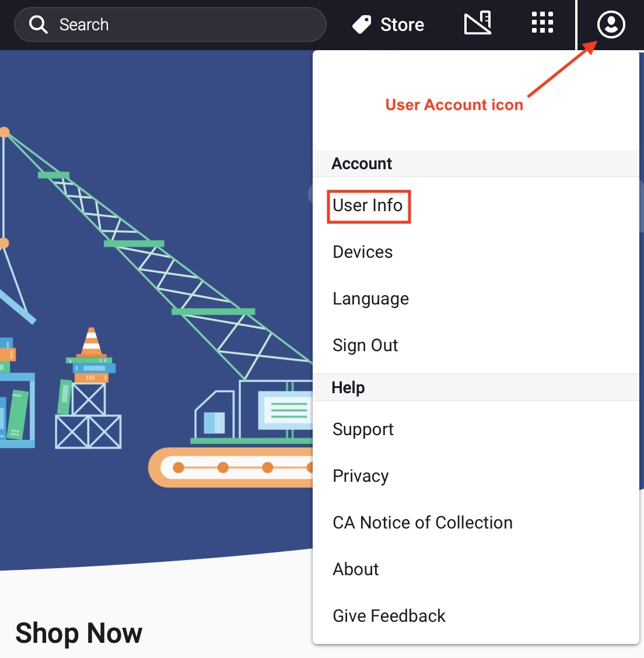Open the Store link

click(388, 24)
